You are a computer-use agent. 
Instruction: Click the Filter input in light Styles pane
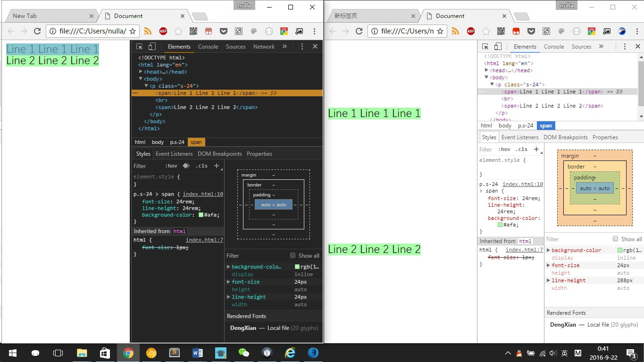click(x=485, y=149)
